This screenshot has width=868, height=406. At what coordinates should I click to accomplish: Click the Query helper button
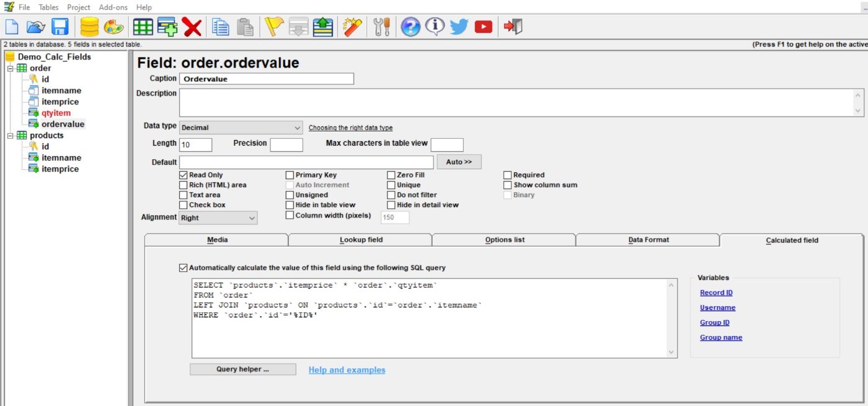(x=242, y=369)
